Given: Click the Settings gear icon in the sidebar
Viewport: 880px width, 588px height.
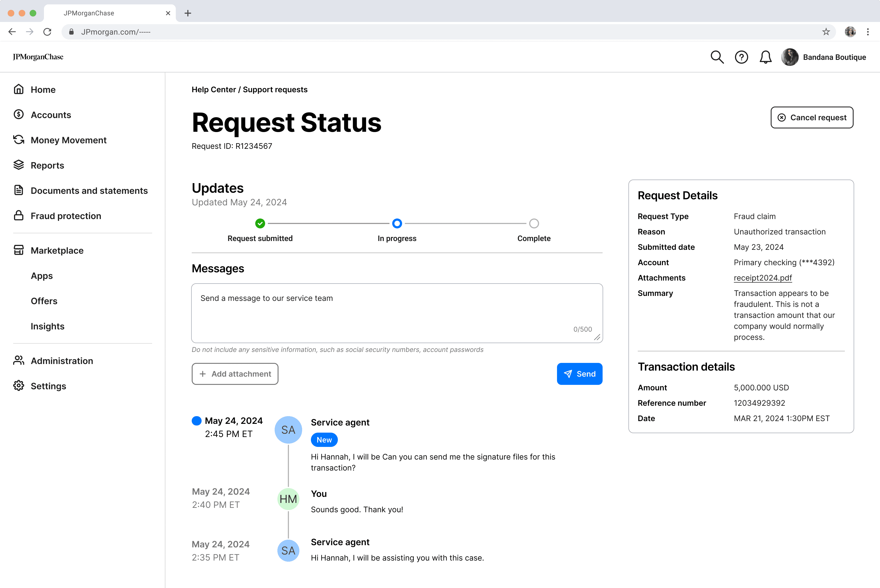Looking at the screenshot, I should click(x=19, y=386).
